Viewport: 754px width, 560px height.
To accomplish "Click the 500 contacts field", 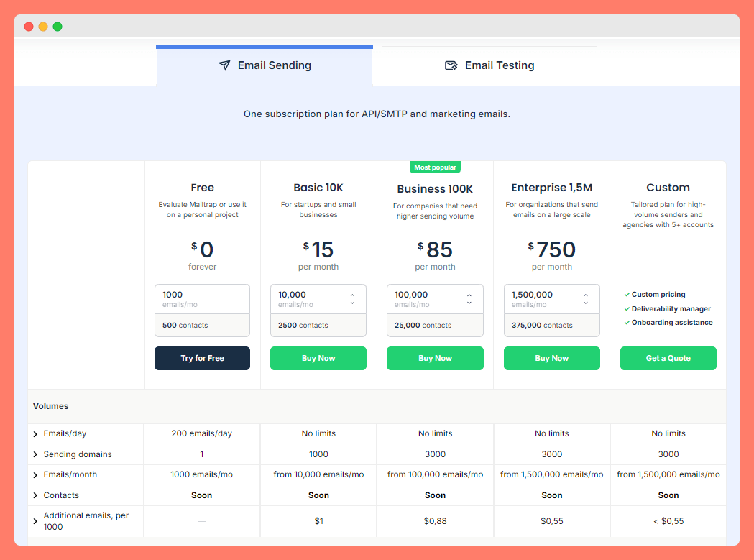I will pos(203,326).
